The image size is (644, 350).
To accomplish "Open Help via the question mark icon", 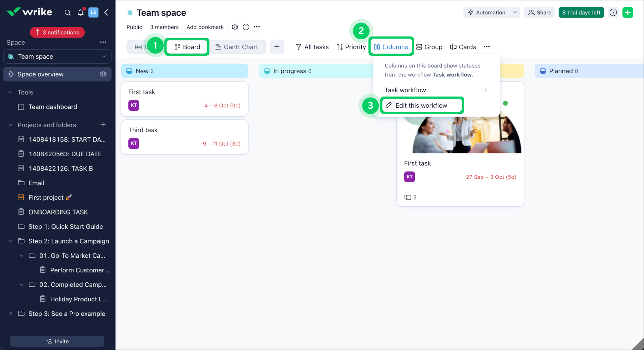I will pos(613,12).
